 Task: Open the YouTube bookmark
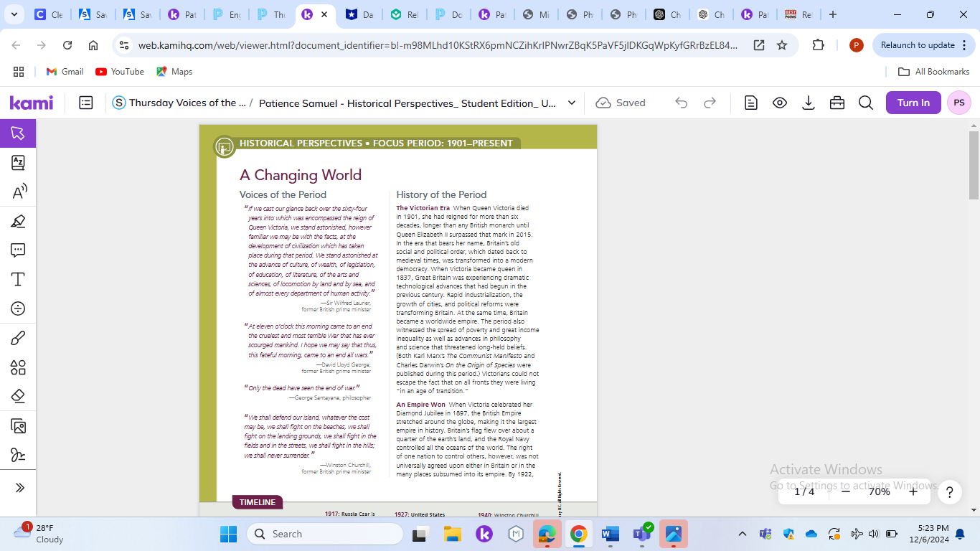tap(119, 72)
